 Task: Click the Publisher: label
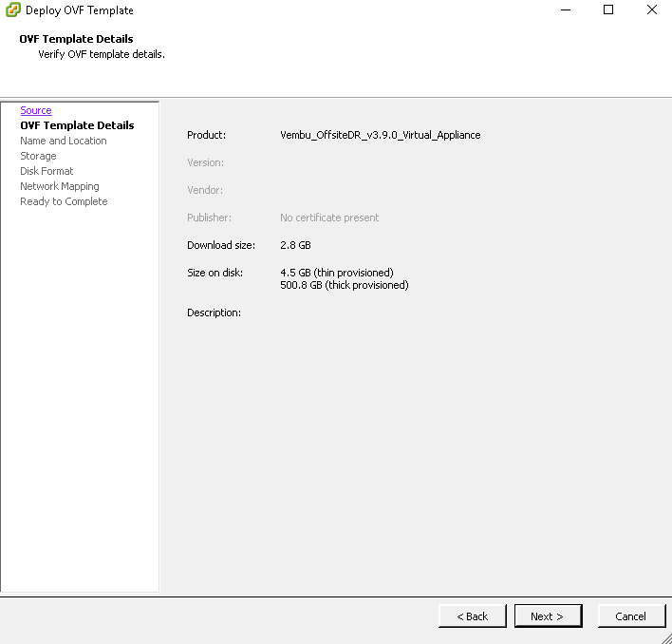tap(209, 218)
